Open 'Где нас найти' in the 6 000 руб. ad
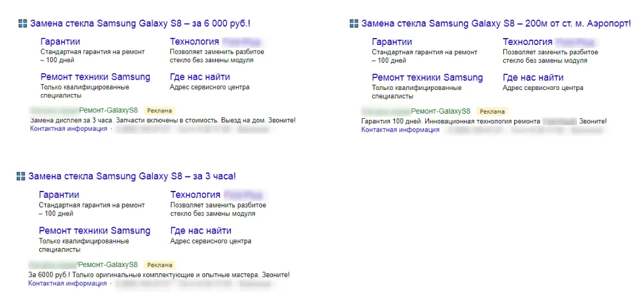The image size is (644, 308). pyautogui.click(x=200, y=77)
